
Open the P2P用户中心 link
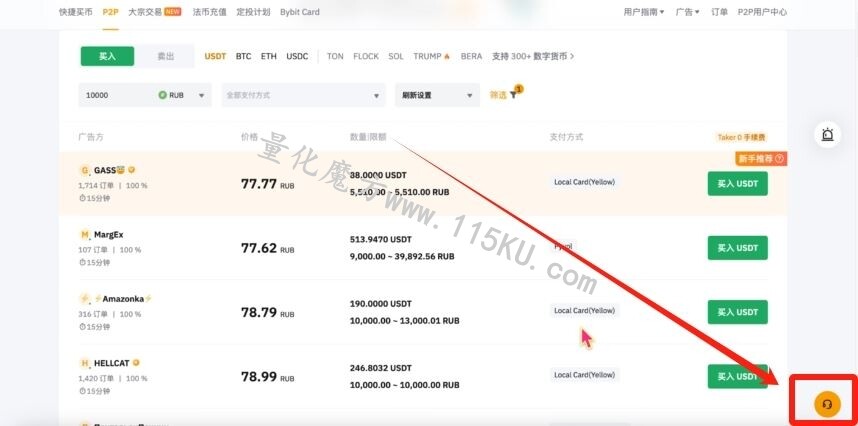(x=762, y=11)
